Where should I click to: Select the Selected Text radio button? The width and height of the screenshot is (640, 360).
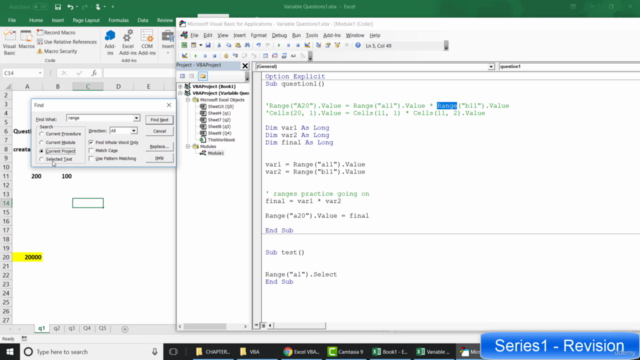(x=41, y=159)
